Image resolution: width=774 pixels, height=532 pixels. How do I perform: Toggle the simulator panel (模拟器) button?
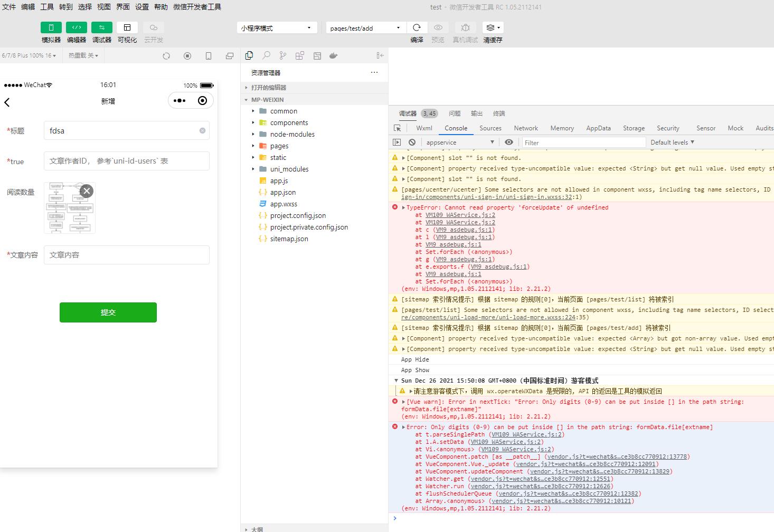(x=51, y=27)
